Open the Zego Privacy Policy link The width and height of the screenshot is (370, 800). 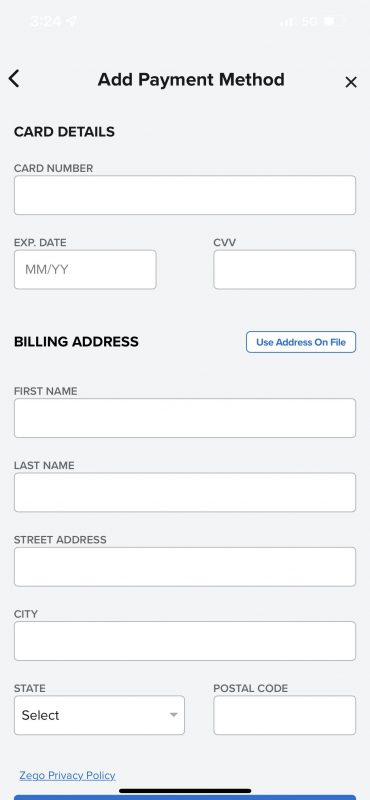[x=67, y=775]
